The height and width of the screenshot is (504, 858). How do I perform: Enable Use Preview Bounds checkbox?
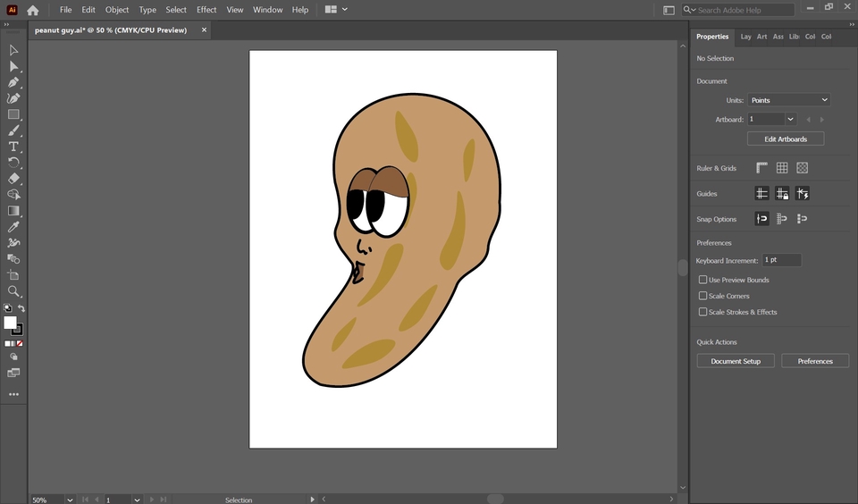pyautogui.click(x=702, y=280)
